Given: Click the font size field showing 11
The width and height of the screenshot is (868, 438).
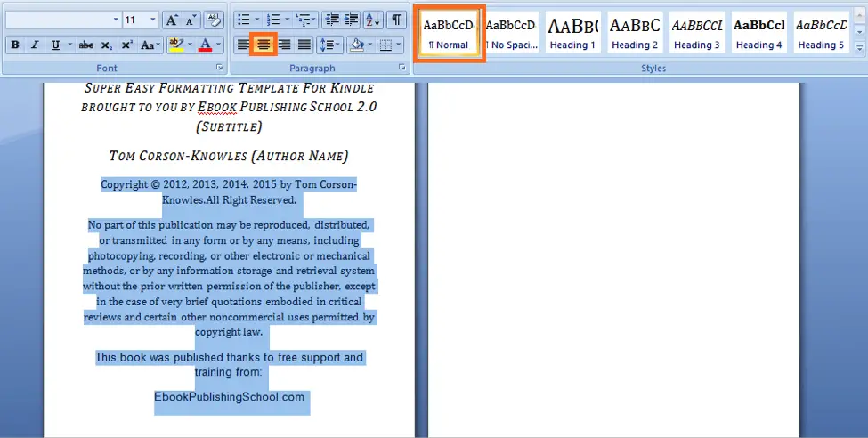Looking at the screenshot, I should click(x=135, y=20).
